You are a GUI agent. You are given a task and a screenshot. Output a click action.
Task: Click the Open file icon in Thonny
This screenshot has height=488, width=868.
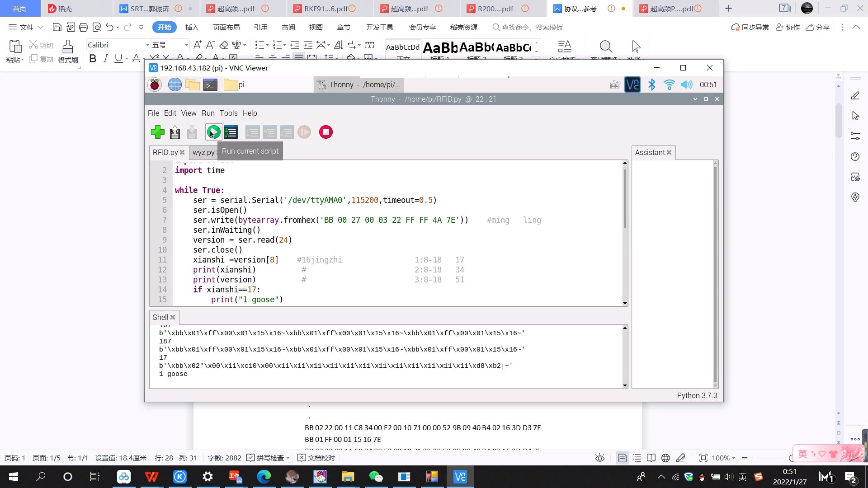(x=175, y=132)
